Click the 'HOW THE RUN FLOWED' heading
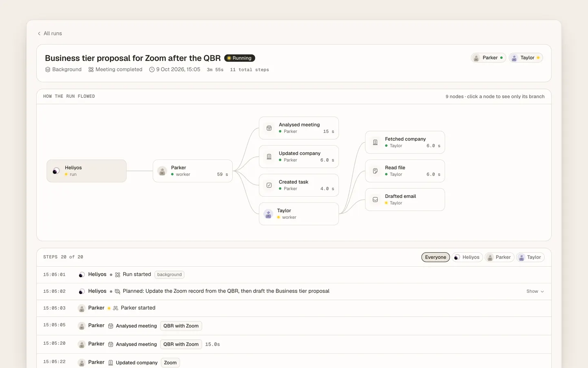Screen dimensions: 588x368 click(69, 96)
